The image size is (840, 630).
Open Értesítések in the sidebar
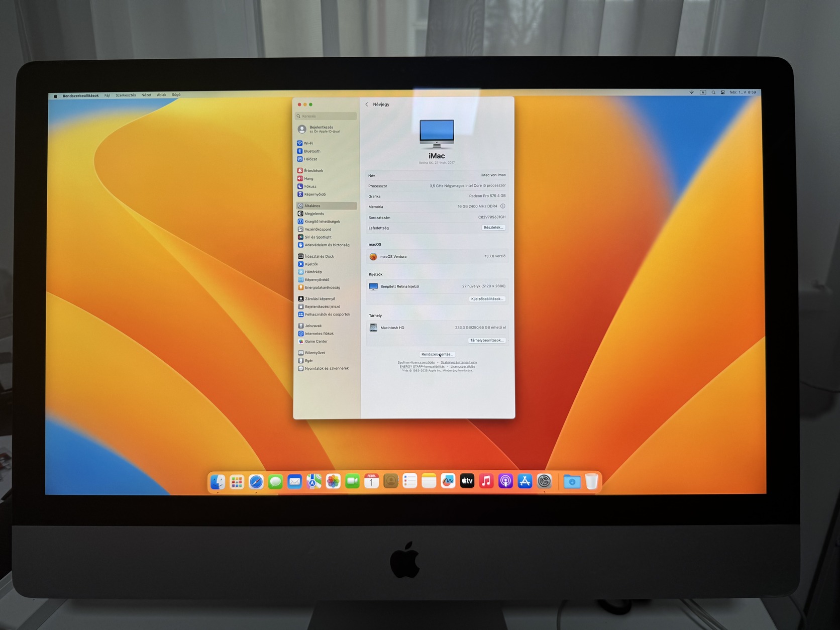click(x=326, y=171)
